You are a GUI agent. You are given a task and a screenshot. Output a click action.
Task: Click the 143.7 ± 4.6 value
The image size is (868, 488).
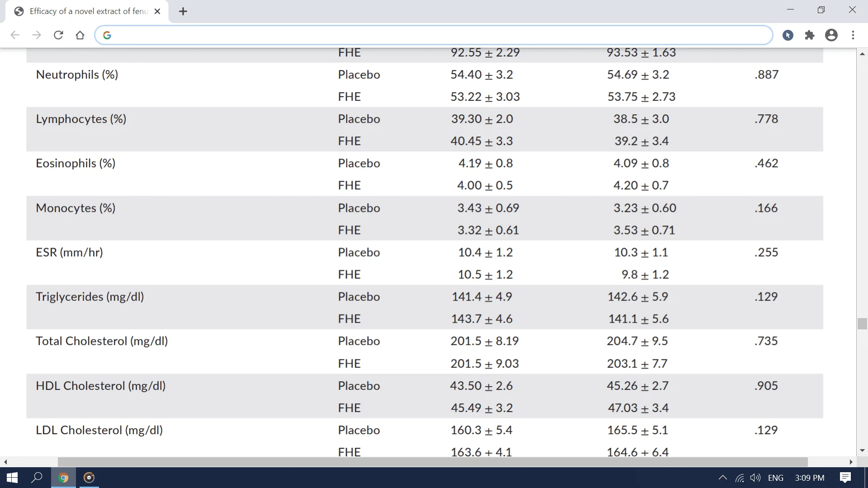[x=481, y=319]
